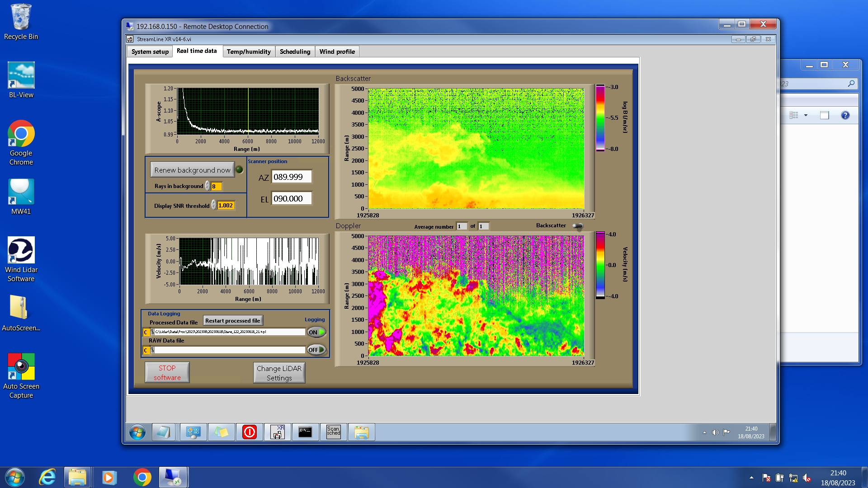
Task: Adjust the Display SNR threshold stepper control
Action: pyautogui.click(x=214, y=206)
